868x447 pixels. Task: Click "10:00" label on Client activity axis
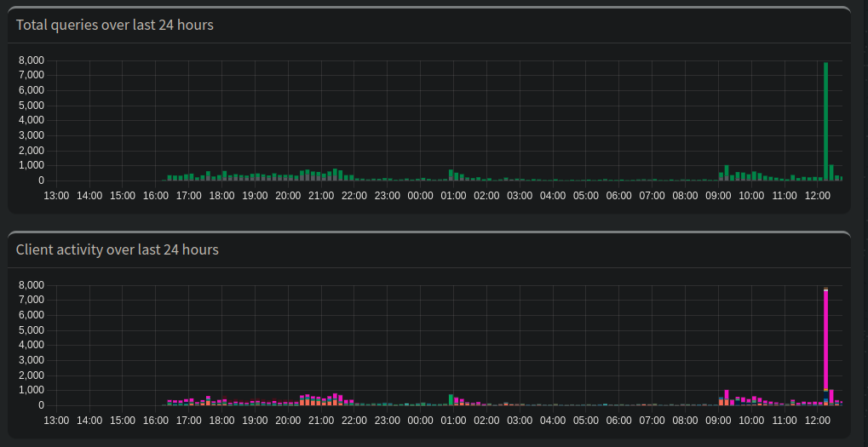pyautogui.click(x=751, y=421)
